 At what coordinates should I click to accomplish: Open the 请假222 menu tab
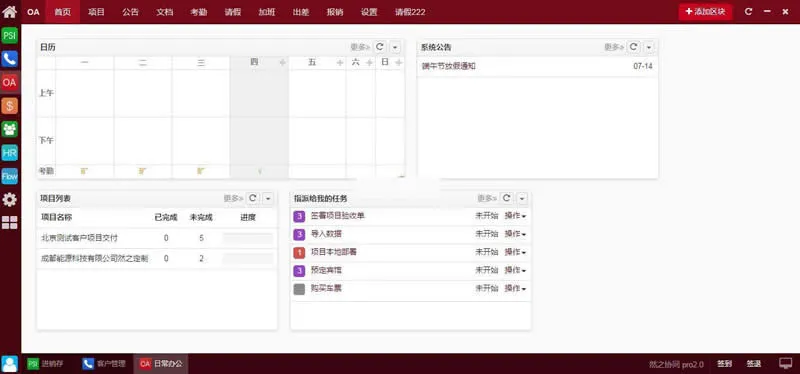[x=410, y=12]
